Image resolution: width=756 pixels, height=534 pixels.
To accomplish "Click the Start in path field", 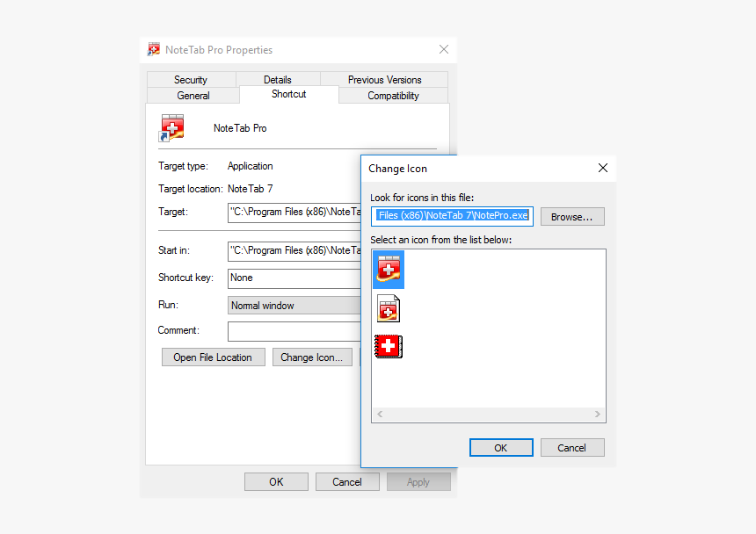I will [294, 251].
